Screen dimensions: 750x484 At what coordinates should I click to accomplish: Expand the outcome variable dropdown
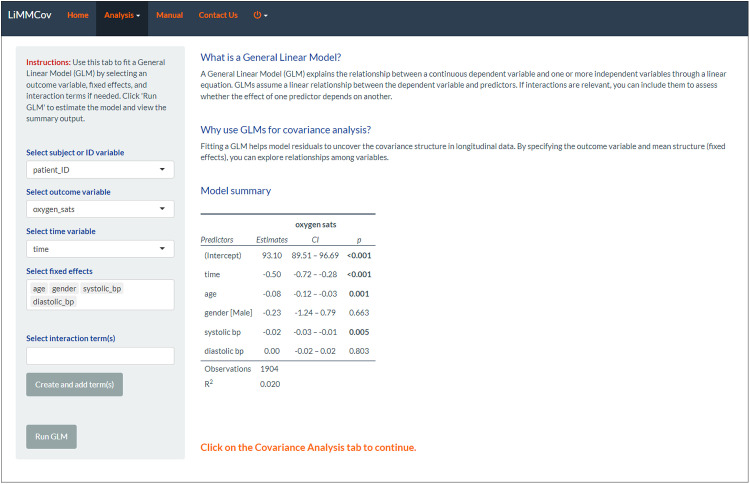click(x=100, y=209)
